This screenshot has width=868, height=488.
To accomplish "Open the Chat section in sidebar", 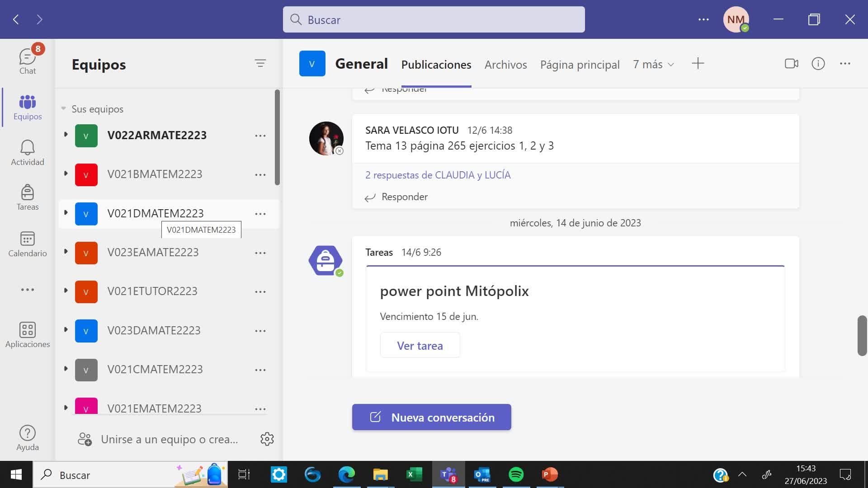I will (x=27, y=61).
